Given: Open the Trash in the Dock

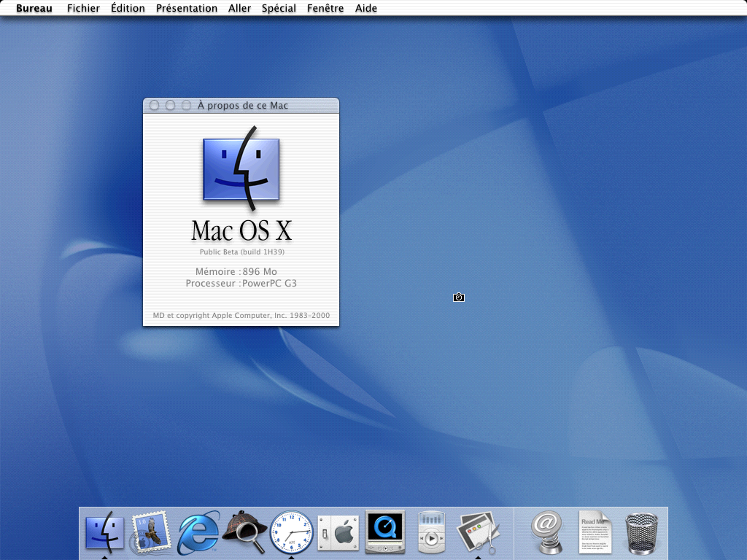Looking at the screenshot, I should (x=641, y=533).
